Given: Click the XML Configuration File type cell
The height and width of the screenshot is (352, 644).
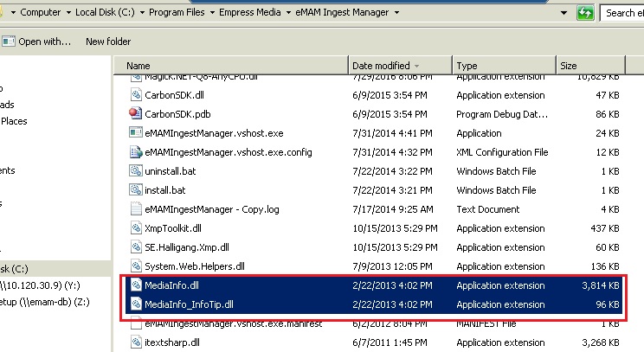Looking at the screenshot, I should tap(502, 152).
